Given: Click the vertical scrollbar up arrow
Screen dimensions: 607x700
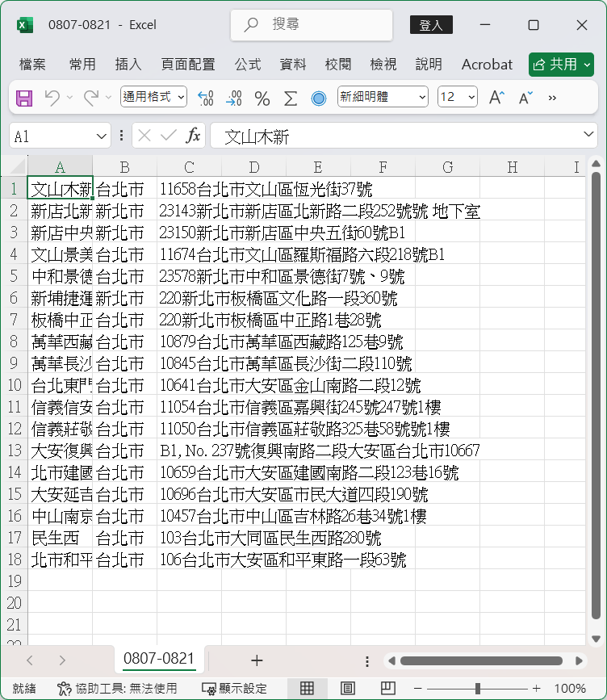Looking at the screenshot, I should tap(596, 164).
